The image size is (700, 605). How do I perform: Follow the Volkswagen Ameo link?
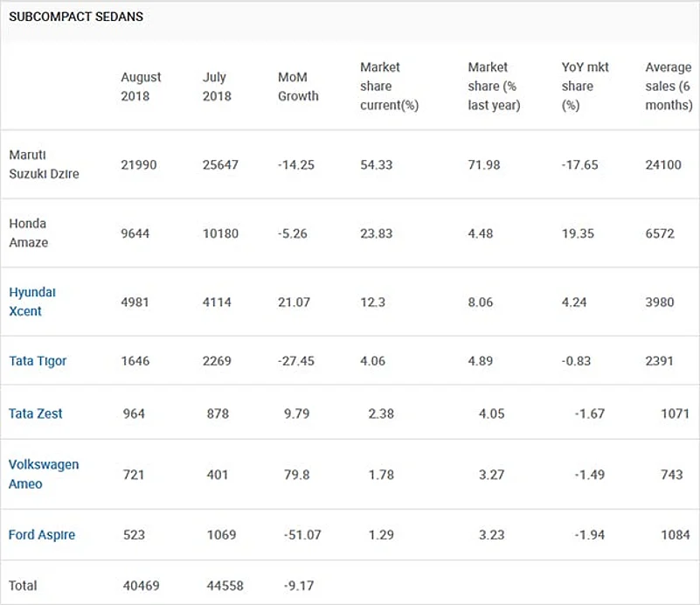coord(44,474)
